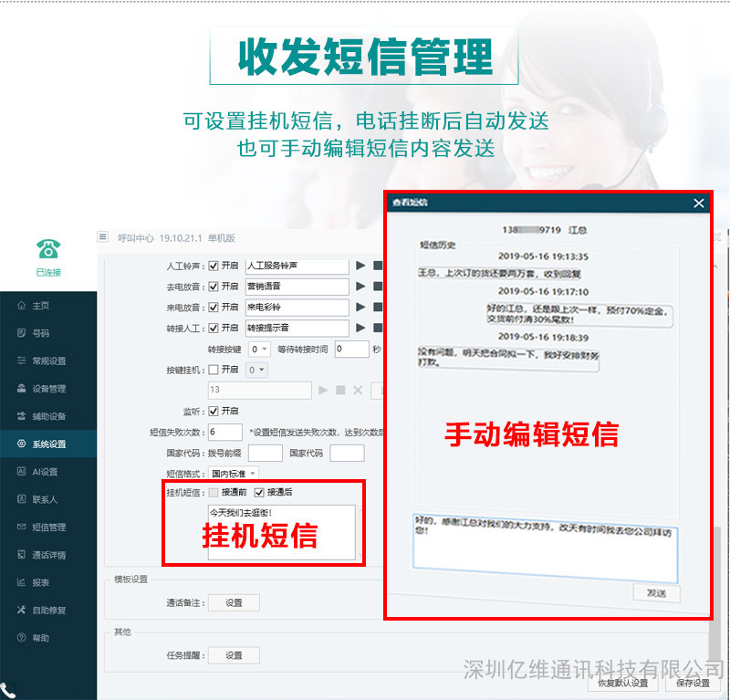The height and width of the screenshot is (700, 730).
Task: Toggle the 去电放音 开启 checkbox
Action: pyautogui.click(x=214, y=287)
